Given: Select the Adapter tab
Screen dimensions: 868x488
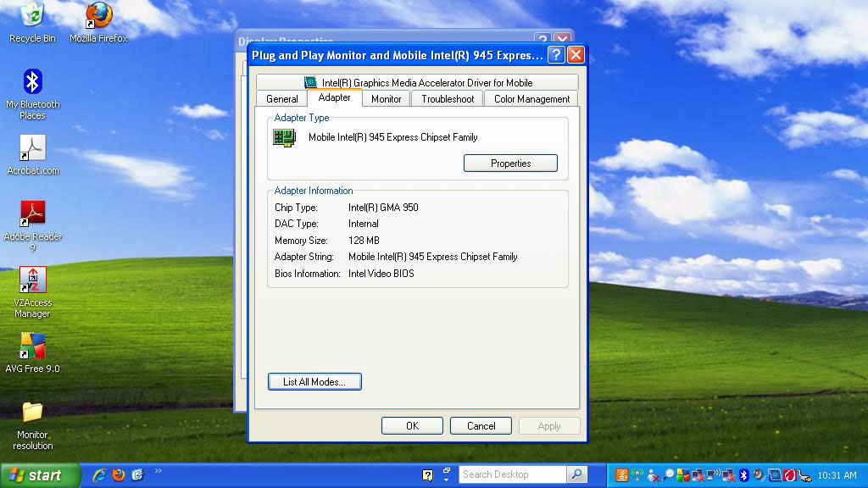Looking at the screenshot, I should [334, 97].
